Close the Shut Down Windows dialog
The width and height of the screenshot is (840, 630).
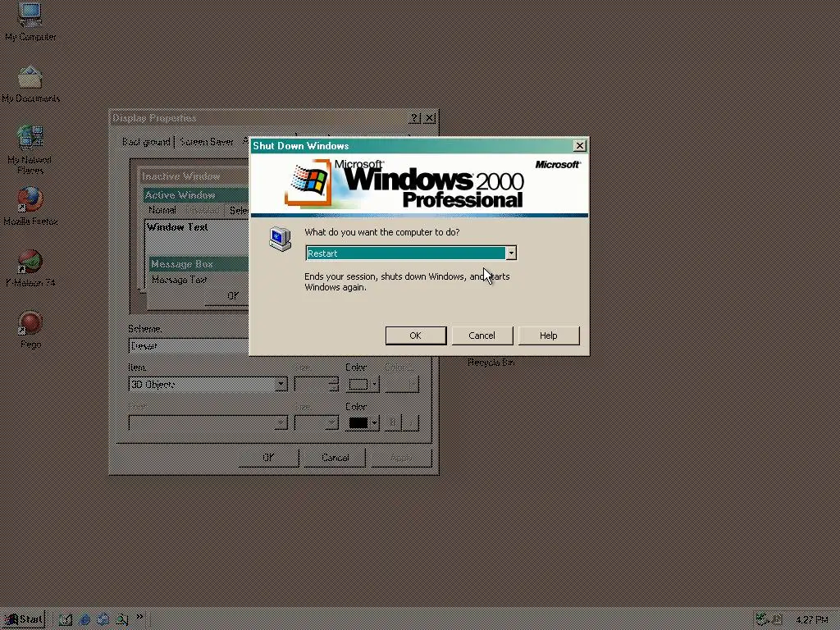tap(579, 146)
